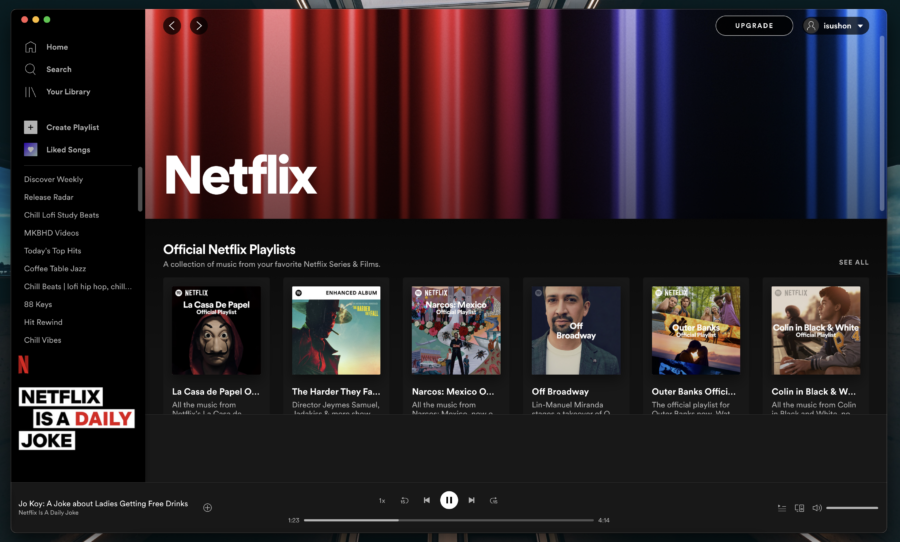Skip forward 15 seconds icon

(x=494, y=500)
